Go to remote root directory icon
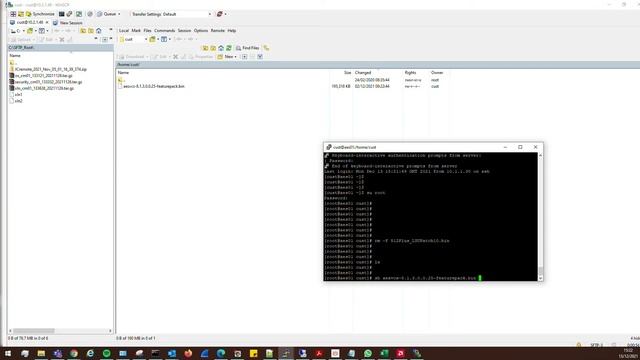640x360 pixels. (213, 48)
